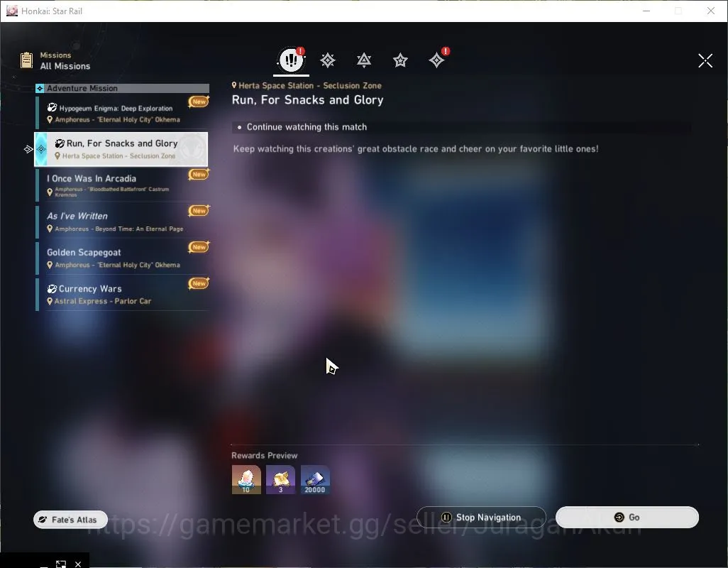
Task: Open Fate's Atlas
Action: (70, 520)
